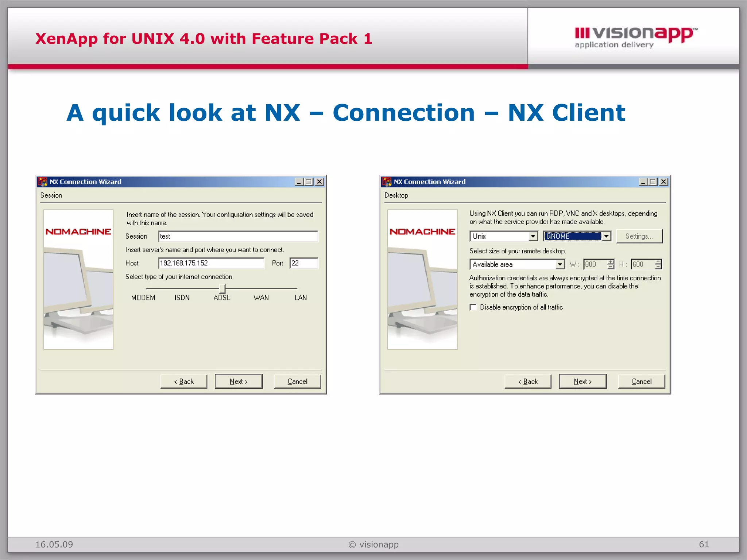This screenshot has height=560, width=747.
Task: Click Cancel in the Session wizard
Action: click(297, 381)
